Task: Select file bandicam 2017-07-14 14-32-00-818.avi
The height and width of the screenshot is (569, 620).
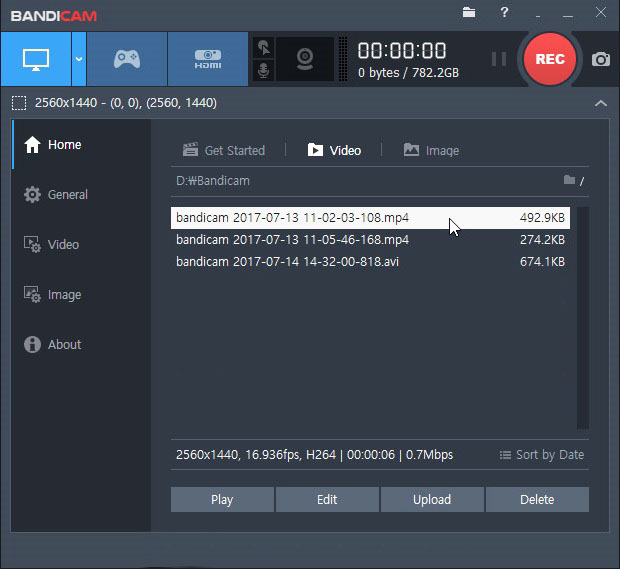Action: [370, 262]
